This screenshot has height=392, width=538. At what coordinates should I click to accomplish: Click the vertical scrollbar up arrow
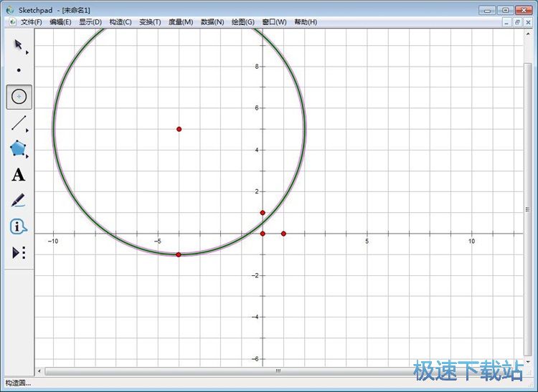click(x=529, y=33)
